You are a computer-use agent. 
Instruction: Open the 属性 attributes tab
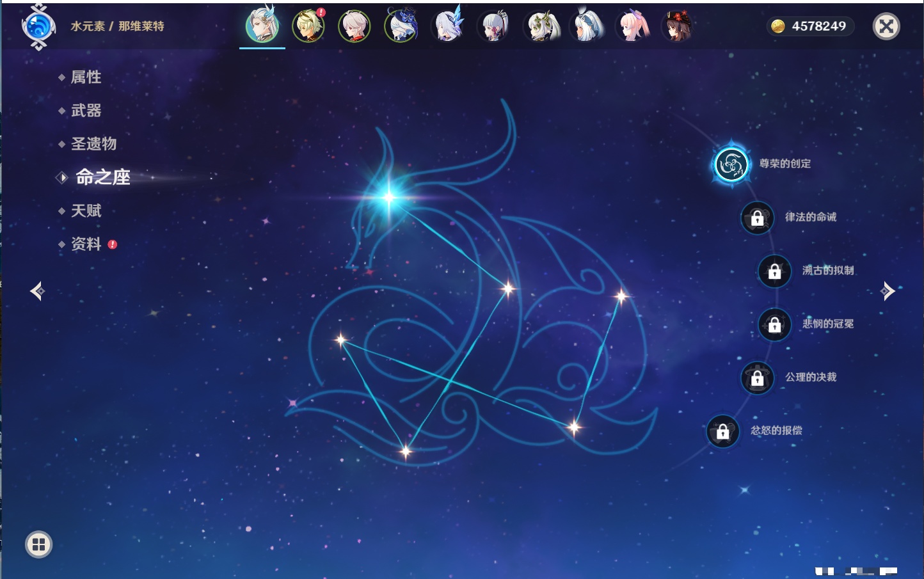86,77
